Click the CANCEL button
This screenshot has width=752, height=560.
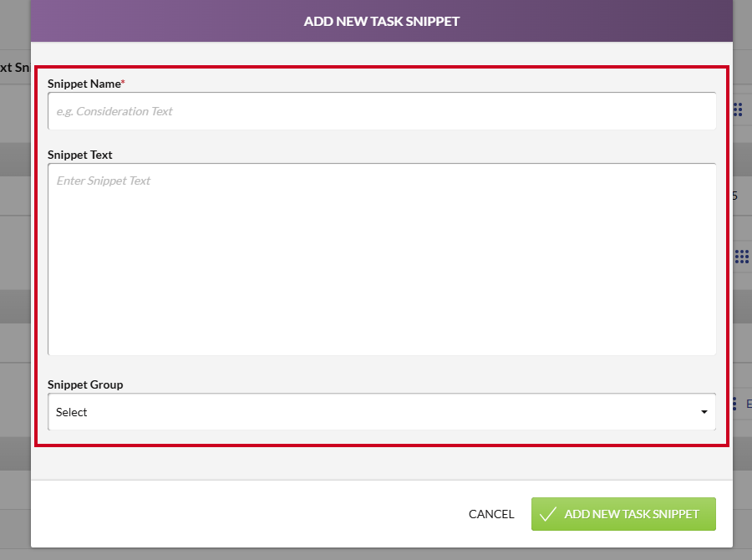pos(491,514)
